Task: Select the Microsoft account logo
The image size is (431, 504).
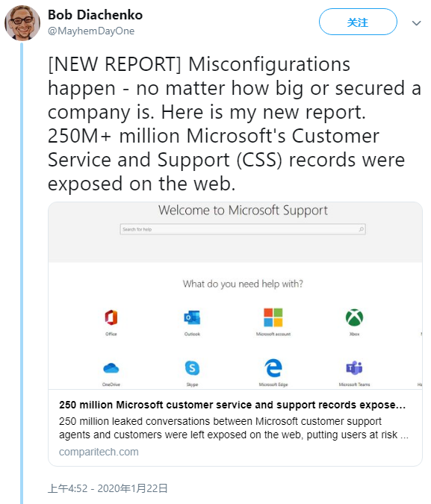Action: click(x=273, y=317)
